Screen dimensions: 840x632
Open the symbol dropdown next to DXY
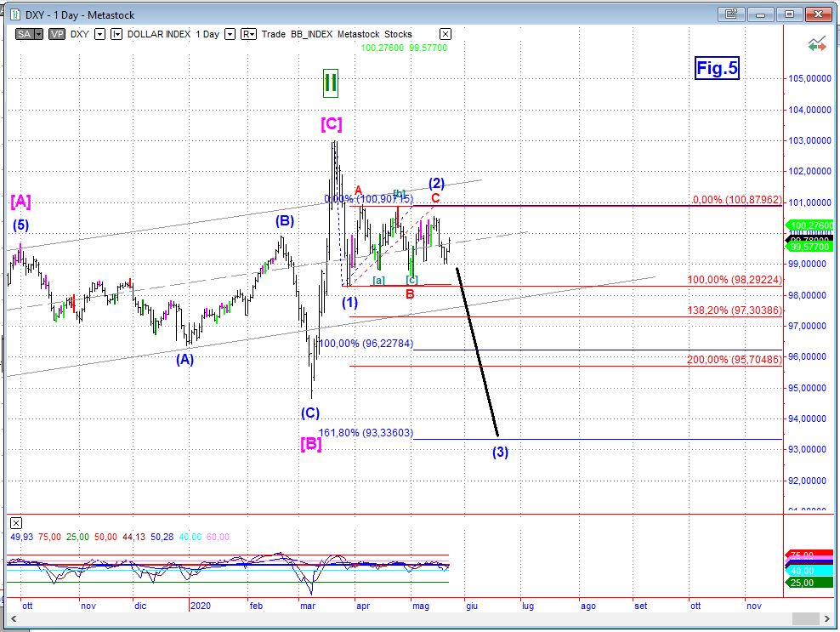coord(99,34)
